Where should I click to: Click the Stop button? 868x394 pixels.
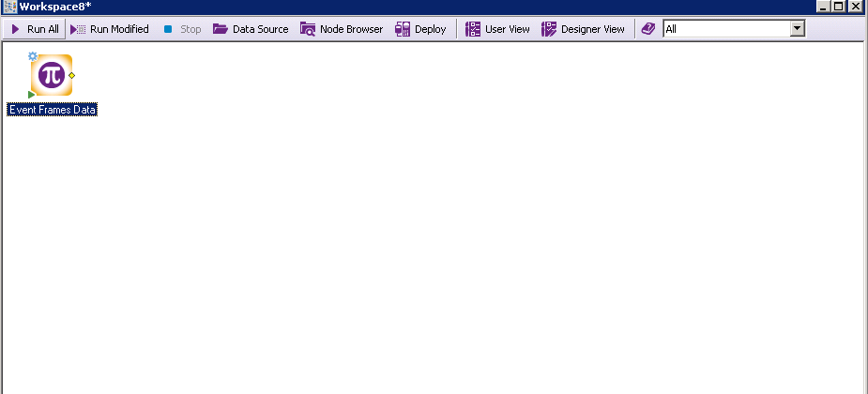point(182,29)
